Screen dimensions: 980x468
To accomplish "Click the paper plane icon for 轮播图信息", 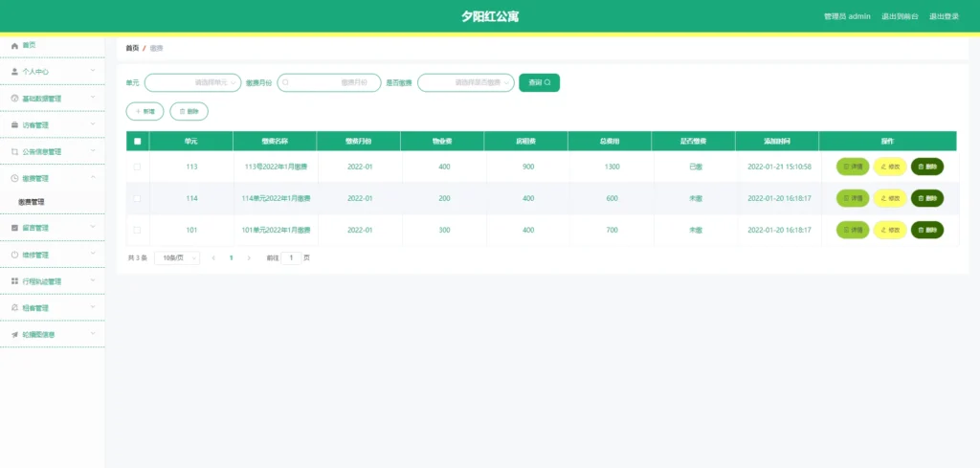I will point(14,335).
